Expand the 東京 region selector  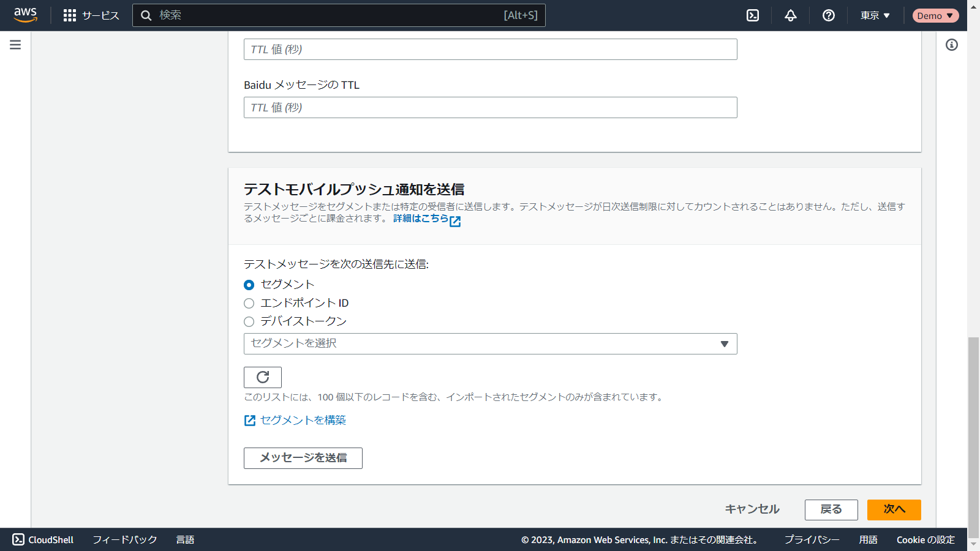pos(875,15)
